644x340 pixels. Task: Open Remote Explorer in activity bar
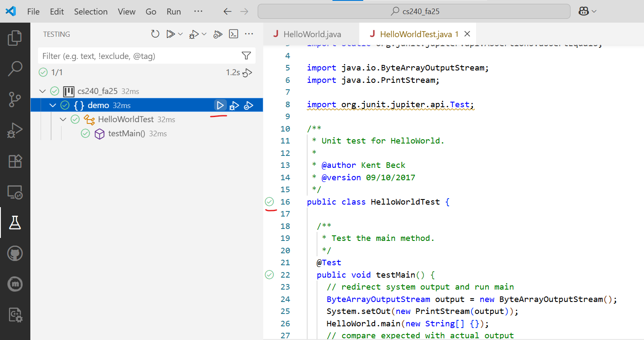[x=15, y=192]
